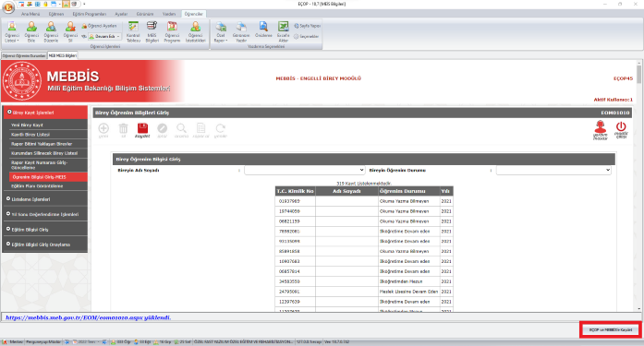
Task: Open the Öğrenci Programı icon
Action: click(x=172, y=31)
